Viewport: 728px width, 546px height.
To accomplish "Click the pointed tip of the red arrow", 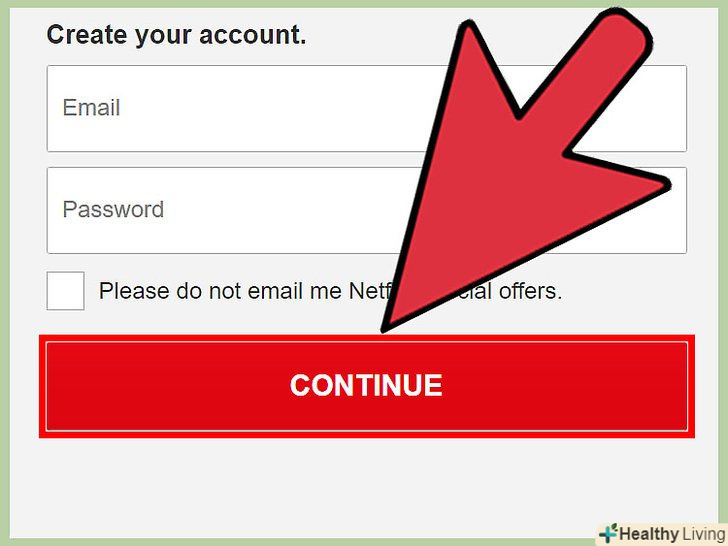I will click(x=386, y=326).
